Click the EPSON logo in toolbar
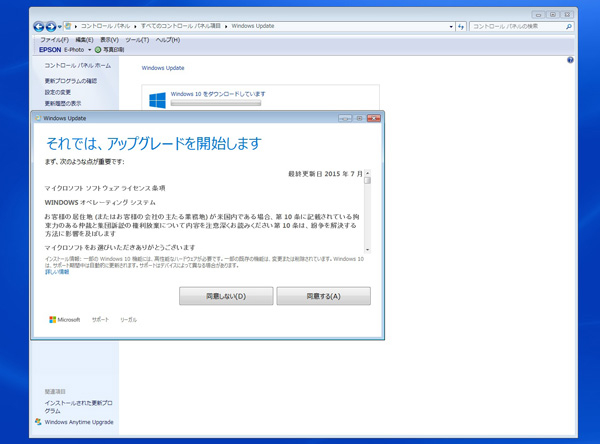The width and height of the screenshot is (600, 444). click(x=50, y=50)
